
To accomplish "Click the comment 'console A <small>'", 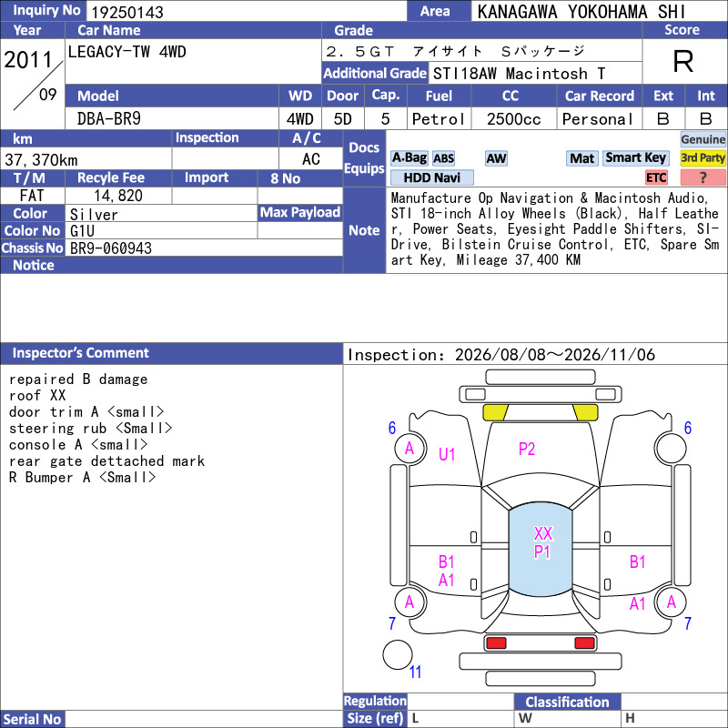I will tap(78, 445).
